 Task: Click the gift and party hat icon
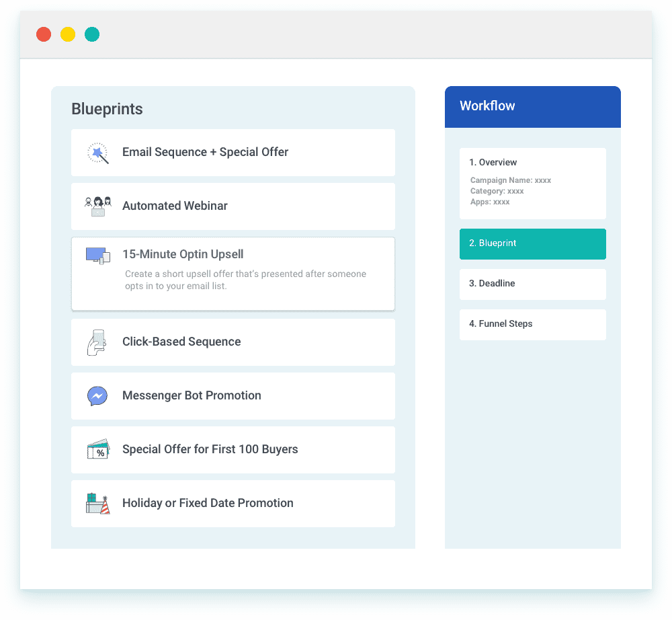click(98, 504)
